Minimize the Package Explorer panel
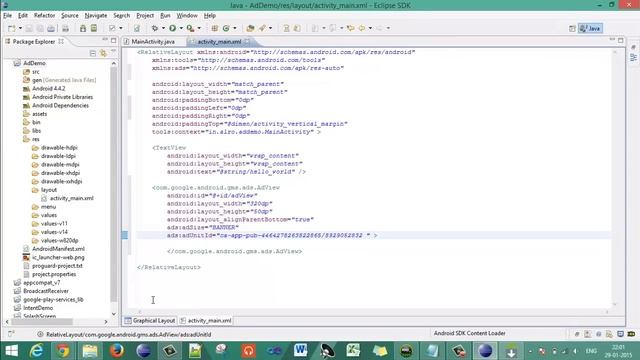The image size is (640, 360). (105, 40)
